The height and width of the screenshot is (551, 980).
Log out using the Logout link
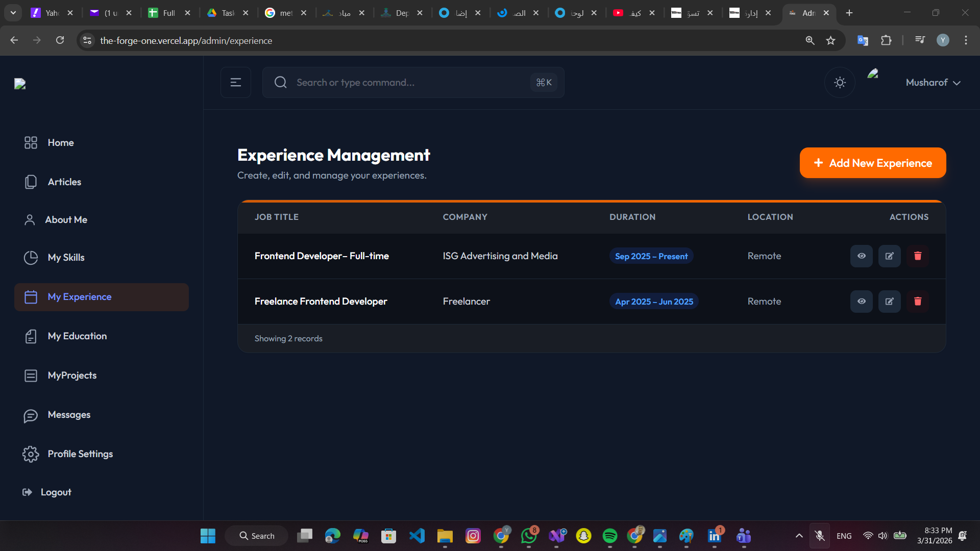click(x=56, y=492)
